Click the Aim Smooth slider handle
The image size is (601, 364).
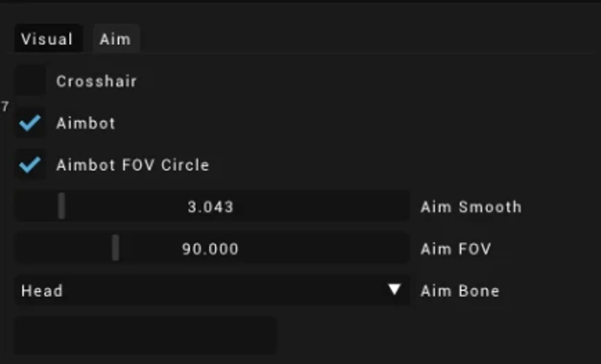pyautogui.click(x=62, y=206)
